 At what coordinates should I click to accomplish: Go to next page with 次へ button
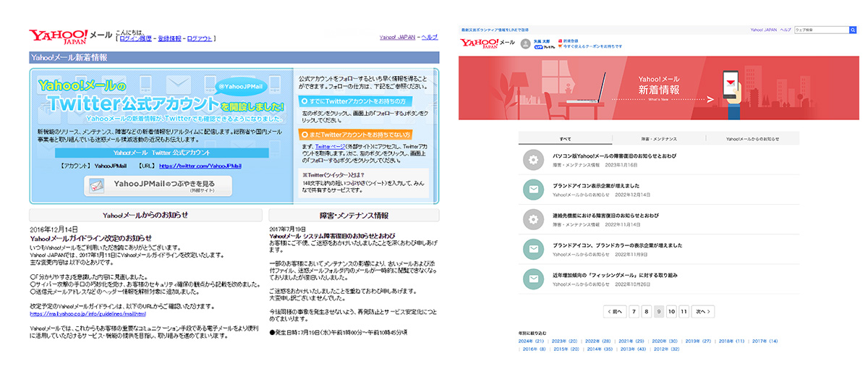(703, 312)
